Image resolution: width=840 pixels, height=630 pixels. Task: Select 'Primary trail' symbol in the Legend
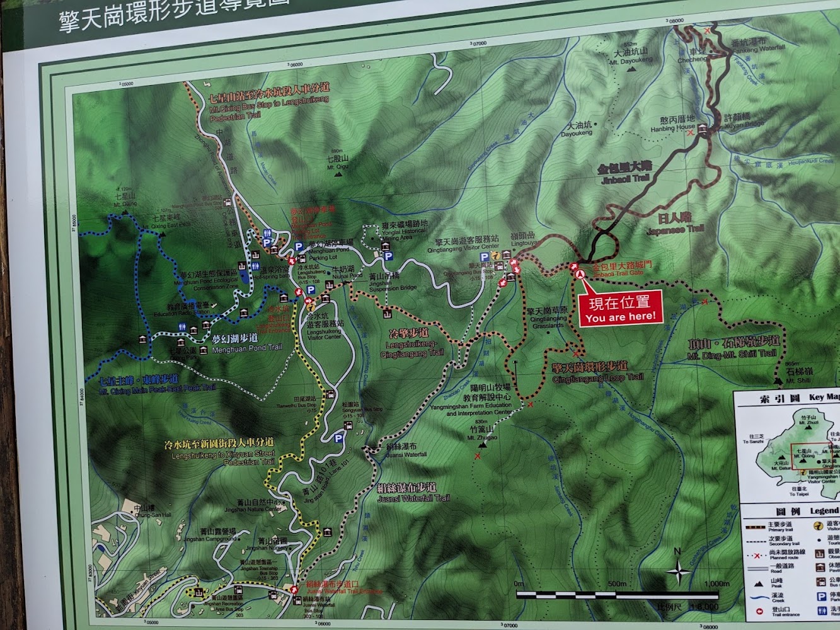754,527
